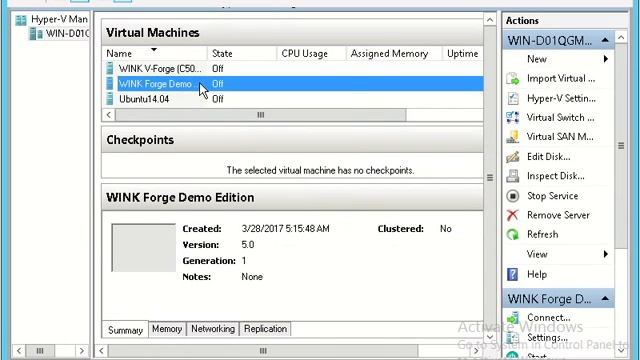Viewport: 640px width, 360px height.
Task: Click the Help question mark icon
Action: 513,274
